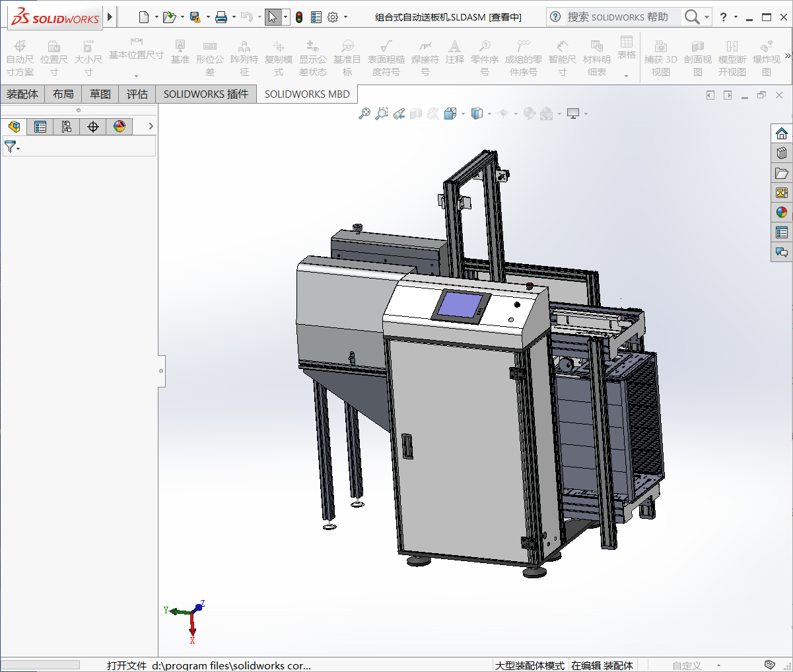Click the SOLIDWORKS Resources home icon
The height and width of the screenshot is (672, 793).
tap(782, 133)
